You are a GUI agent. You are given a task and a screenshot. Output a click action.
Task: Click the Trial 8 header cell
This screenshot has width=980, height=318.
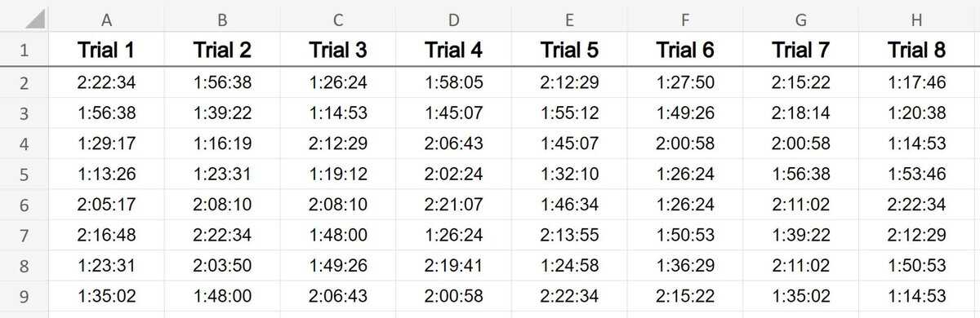click(917, 51)
